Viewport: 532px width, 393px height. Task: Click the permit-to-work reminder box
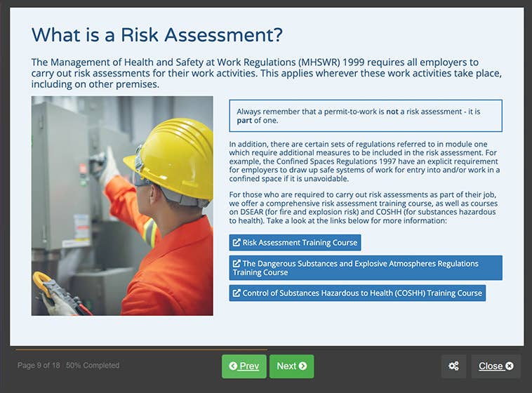[x=365, y=116]
